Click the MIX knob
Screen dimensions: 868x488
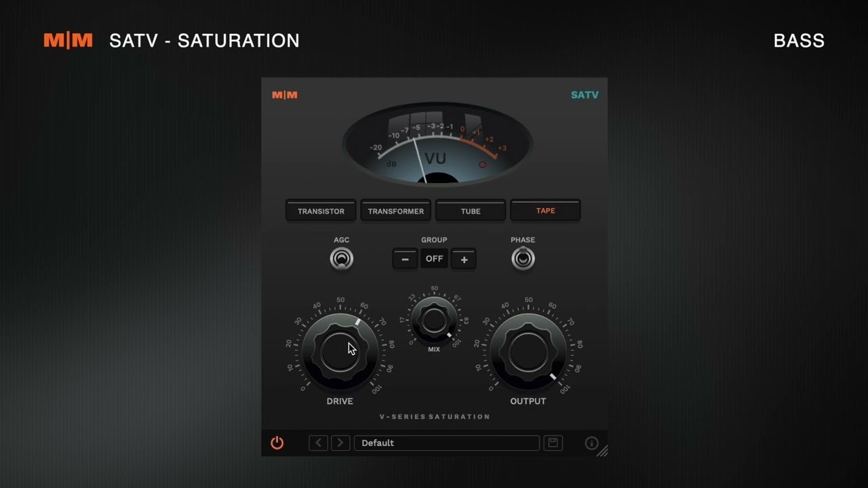pos(434,320)
